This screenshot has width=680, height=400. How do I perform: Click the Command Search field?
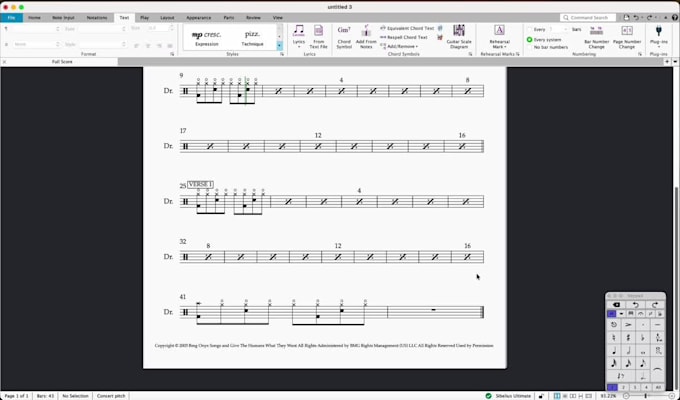[x=588, y=18]
